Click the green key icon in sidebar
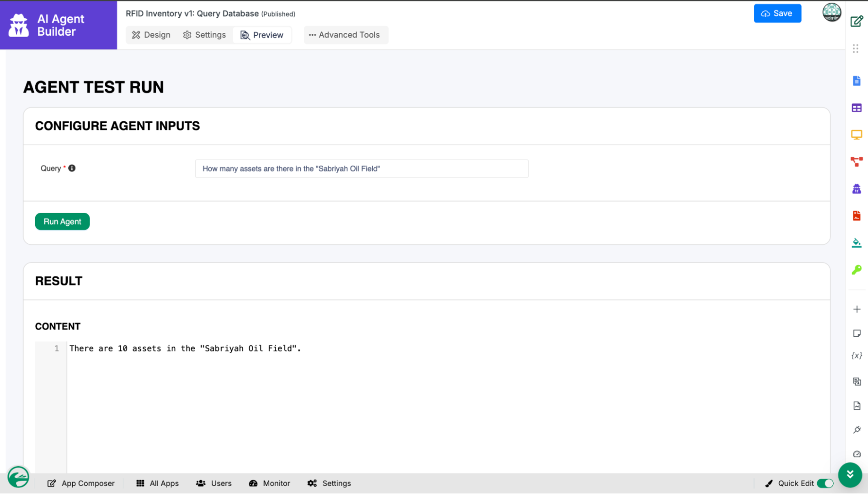The image size is (868, 494). pyautogui.click(x=857, y=270)
